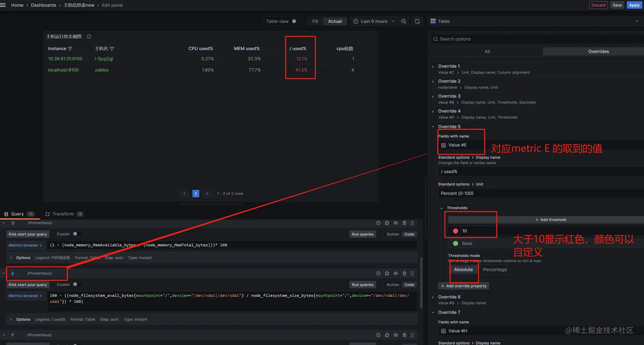
Task: Grab the reorder handle of query F
Action: click(x=412, y=335)
